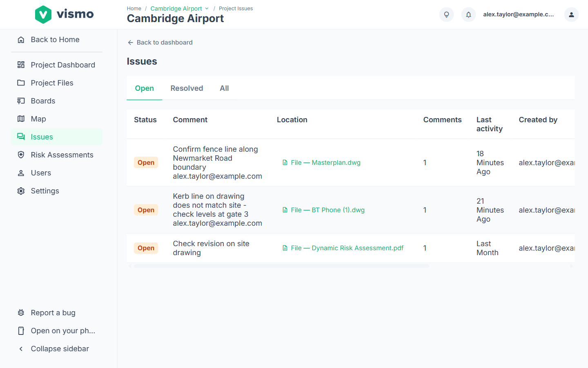Click the Last activity column header
588x368 pixels.
[490, 124]
